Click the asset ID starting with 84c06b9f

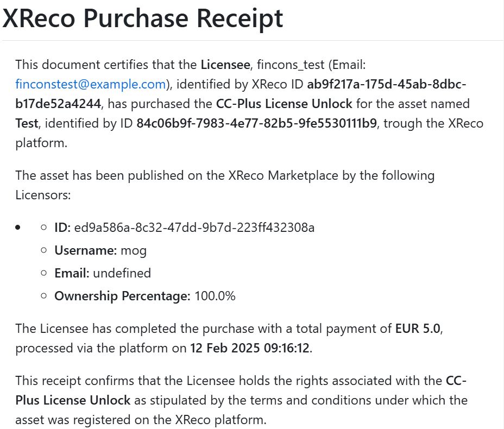pos(256,123)
